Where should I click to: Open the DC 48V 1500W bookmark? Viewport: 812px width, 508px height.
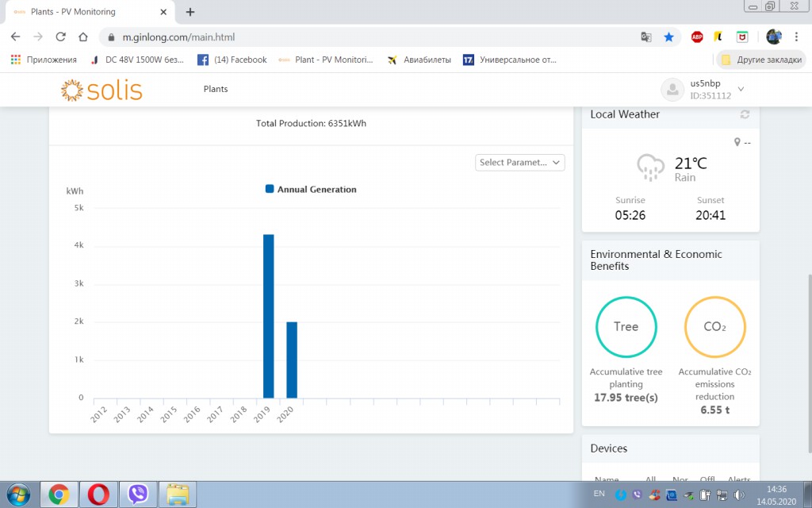[137, 60]
